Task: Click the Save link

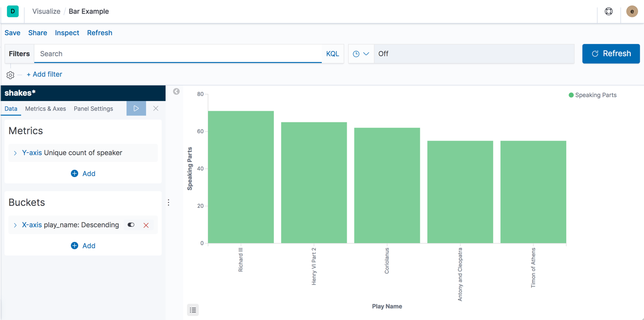Action: 12,33
